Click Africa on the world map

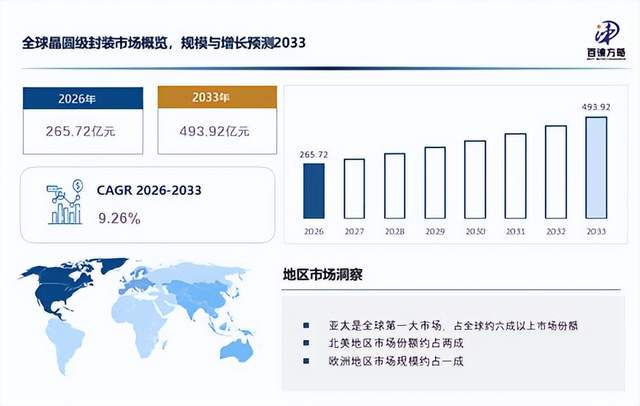tap(140, 325)
